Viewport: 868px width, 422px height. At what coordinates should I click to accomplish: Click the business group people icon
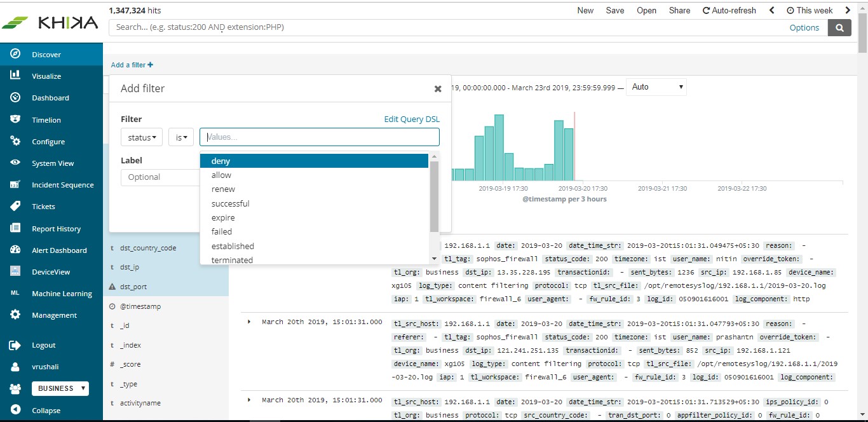[x=15, y=388]
